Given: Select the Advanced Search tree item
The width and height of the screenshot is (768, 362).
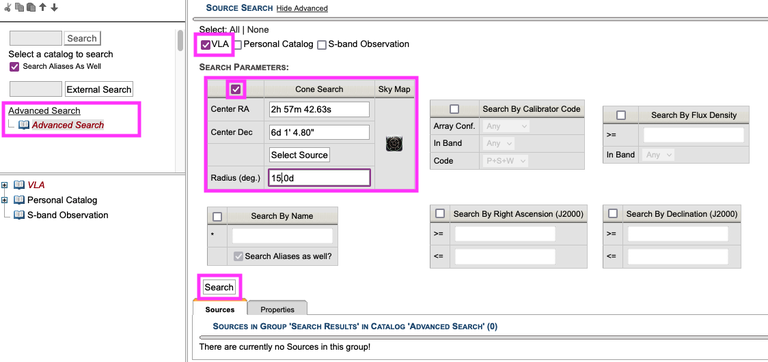Looking at the screenshot, I should 68,125.
